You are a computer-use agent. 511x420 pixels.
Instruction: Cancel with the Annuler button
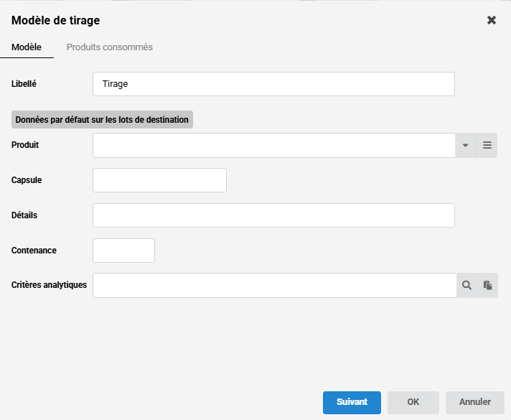pos(474,402)
